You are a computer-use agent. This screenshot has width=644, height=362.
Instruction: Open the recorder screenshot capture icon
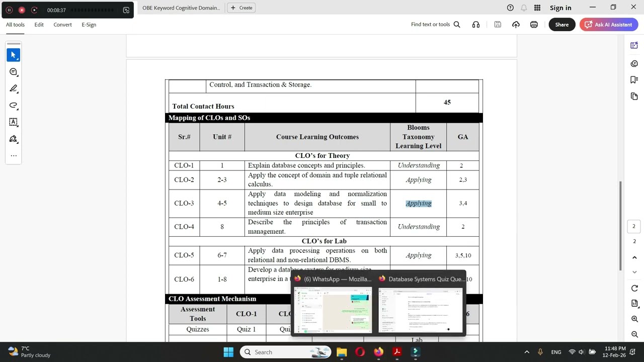[126, 10]
